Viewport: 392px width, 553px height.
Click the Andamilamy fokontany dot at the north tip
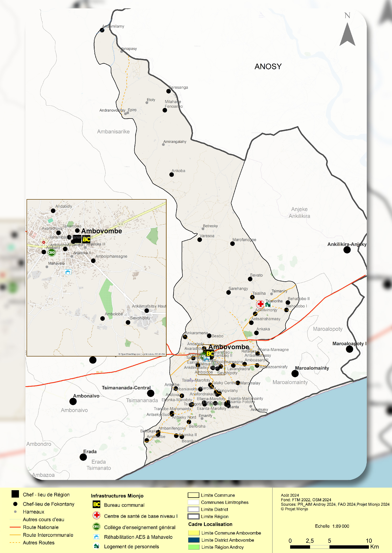[x=102, y=30]
